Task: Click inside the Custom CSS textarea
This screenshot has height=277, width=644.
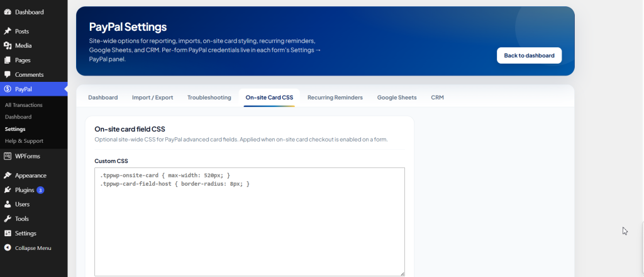Action: coord(250,222)
